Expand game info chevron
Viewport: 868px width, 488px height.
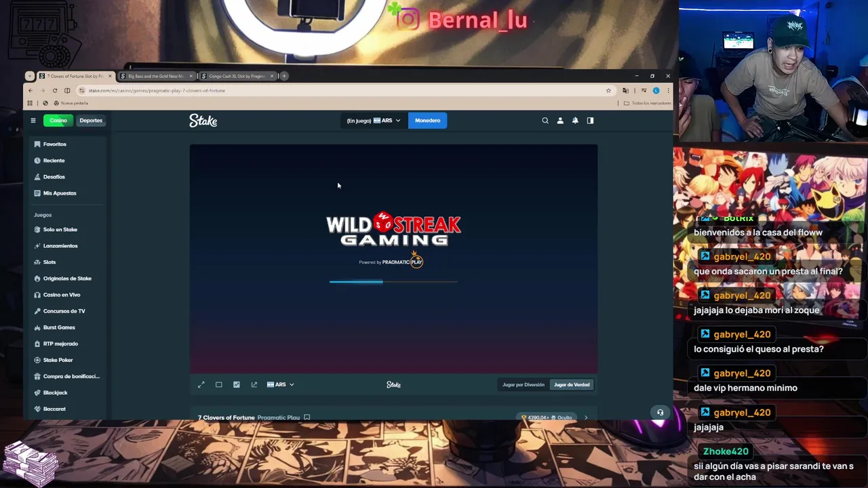click(x=586, y=418)
